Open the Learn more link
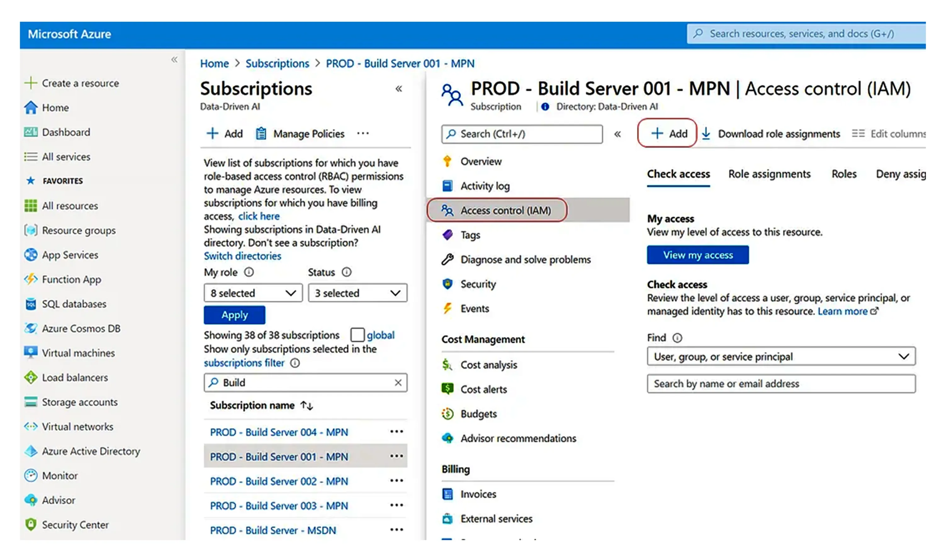 [x=848, y=311]
